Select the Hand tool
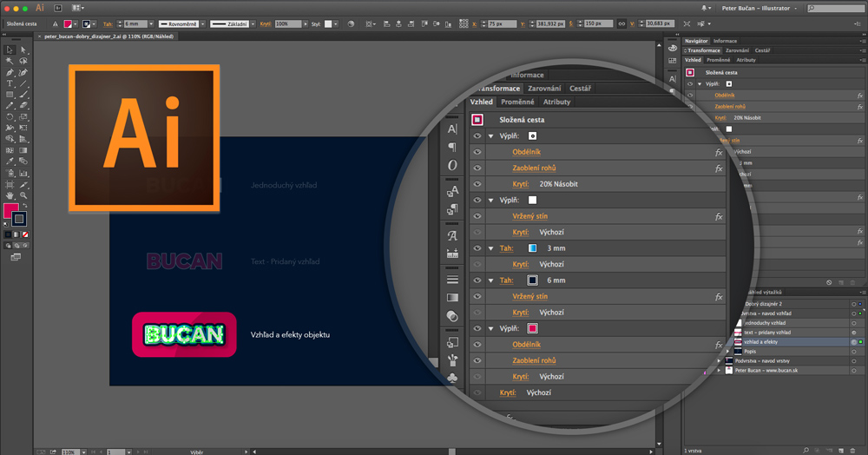 coord(10,195)
